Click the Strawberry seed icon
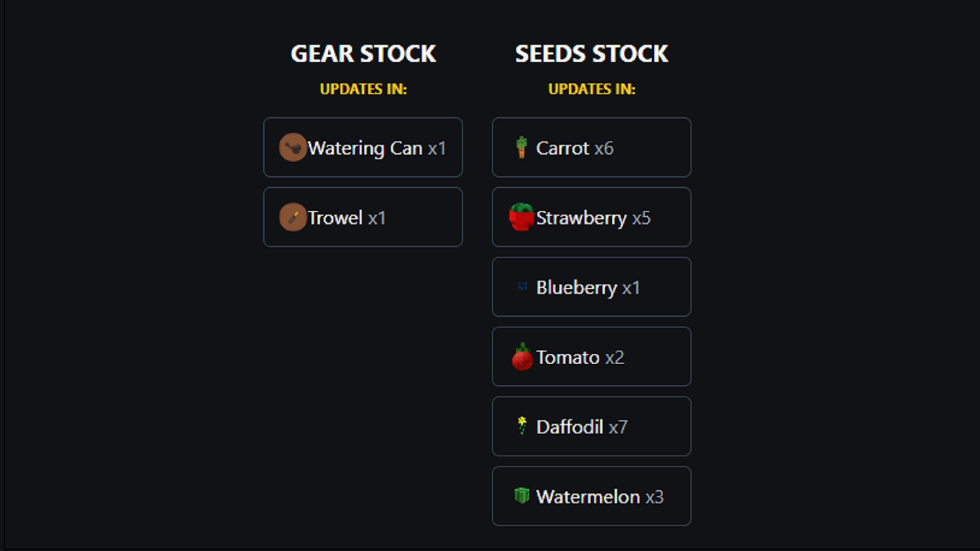The height and width of the screenshot is (551, 980). pyautogui.click(x=521, y=217)
